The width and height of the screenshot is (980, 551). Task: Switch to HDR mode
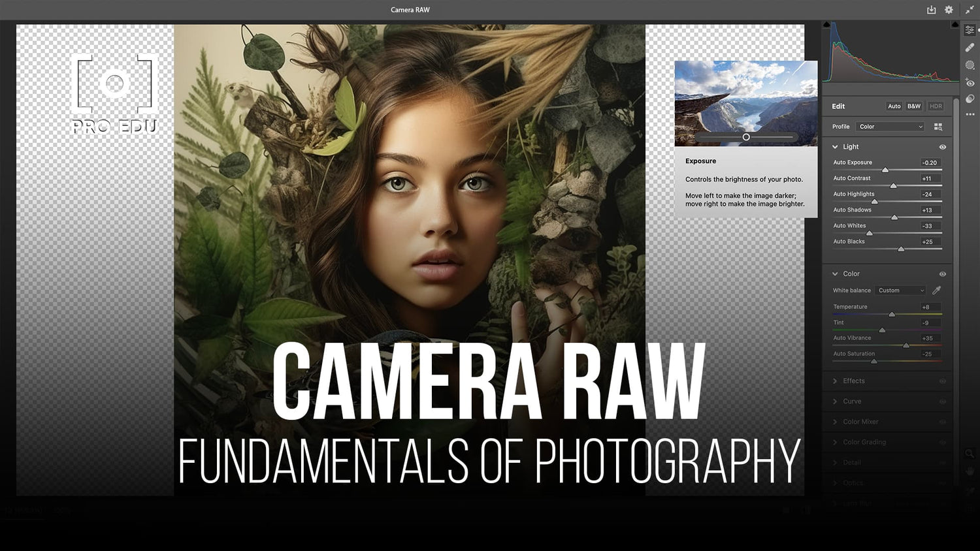(x=935, y=106)
